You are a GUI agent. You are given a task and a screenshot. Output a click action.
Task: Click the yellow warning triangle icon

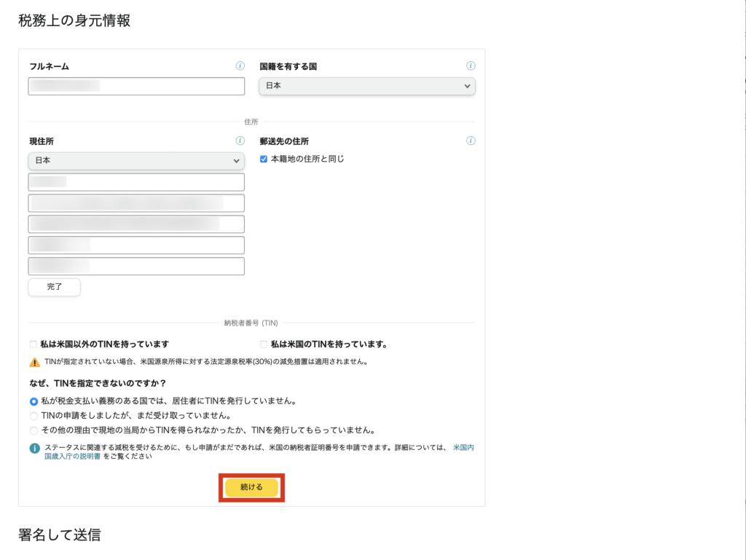34,362
